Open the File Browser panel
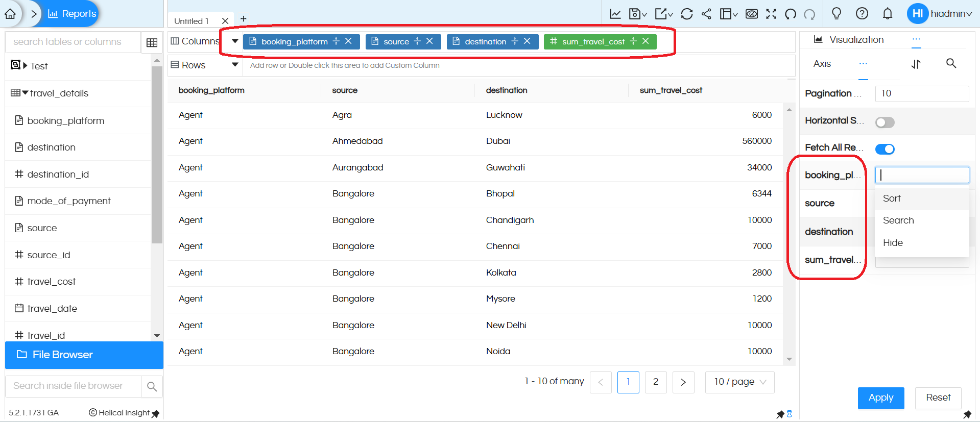 [84, 355]
